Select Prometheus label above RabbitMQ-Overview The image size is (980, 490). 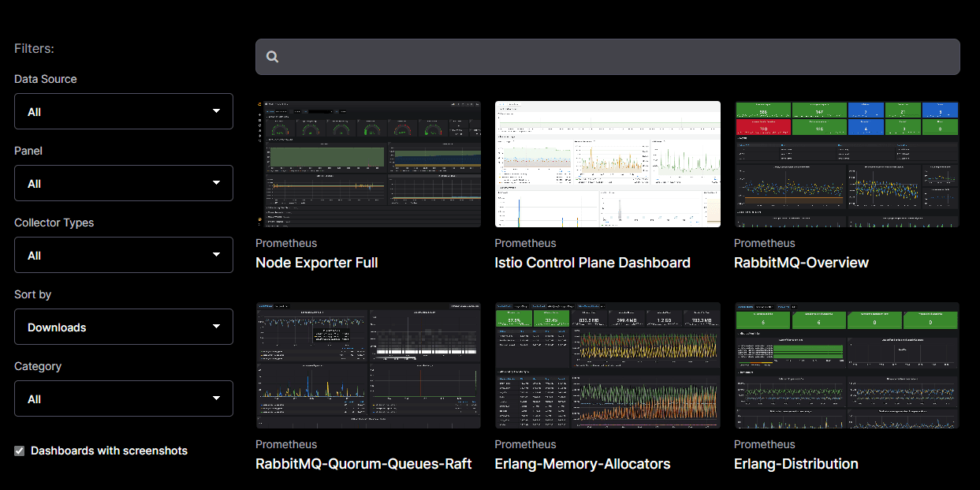(765, 243)
